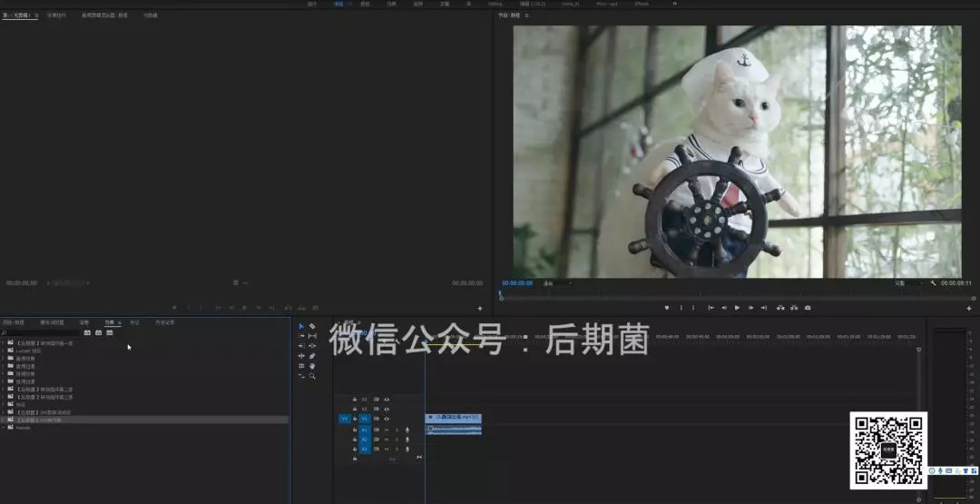Open playback resolution dropdown in Program Monitor
Screen dimensions: 980x504
click(x=906, y=283)
